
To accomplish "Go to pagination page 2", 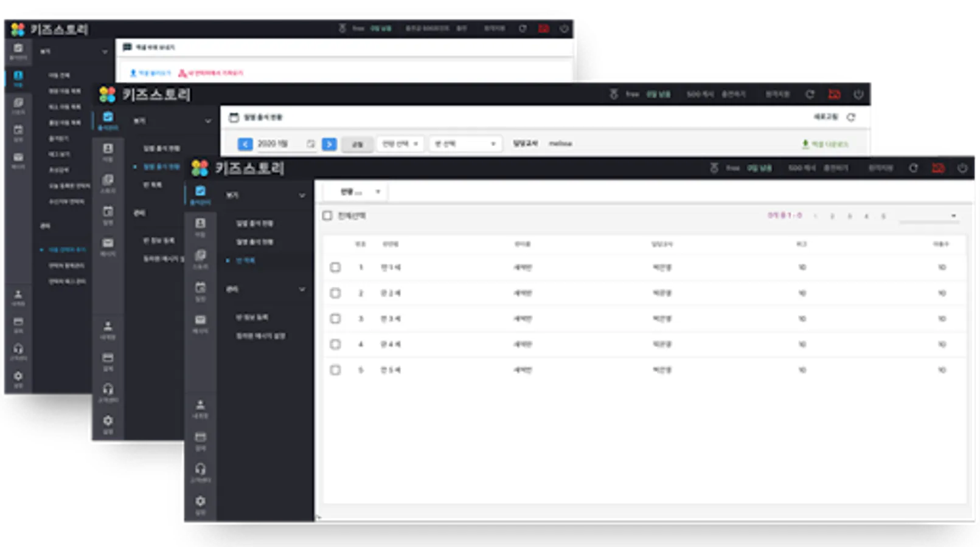I will [832, 216].
